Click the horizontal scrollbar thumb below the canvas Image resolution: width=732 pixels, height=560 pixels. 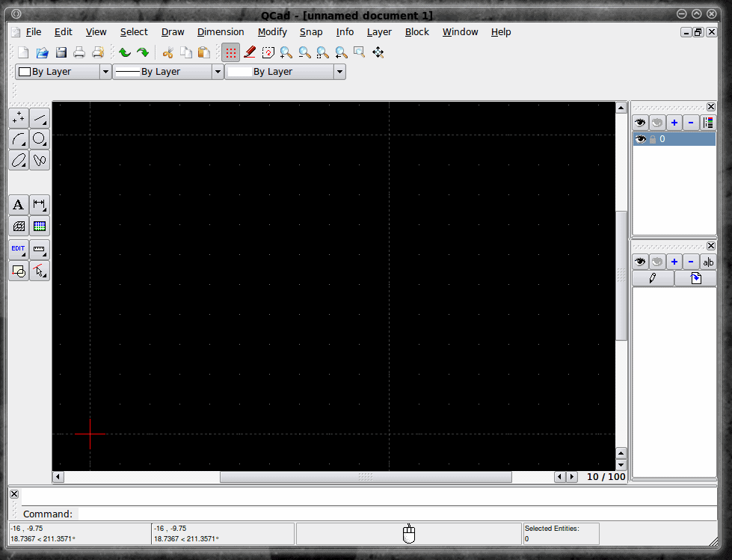pyautogui.click(x=366, y=477)
